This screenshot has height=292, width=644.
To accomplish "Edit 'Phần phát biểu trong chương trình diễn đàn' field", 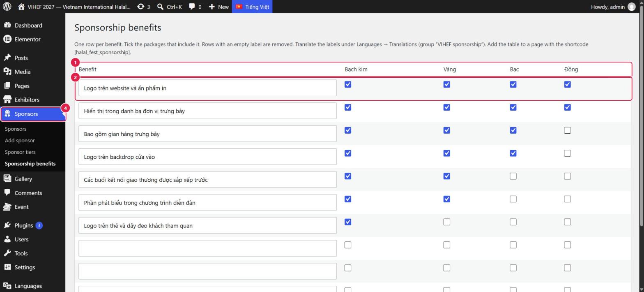I will (207, 203).
